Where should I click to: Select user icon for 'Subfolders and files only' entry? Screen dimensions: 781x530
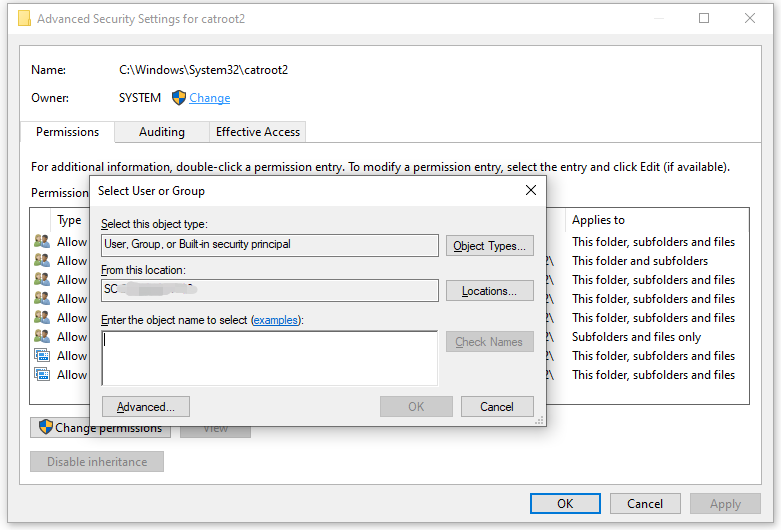click(x=42, y=337)
